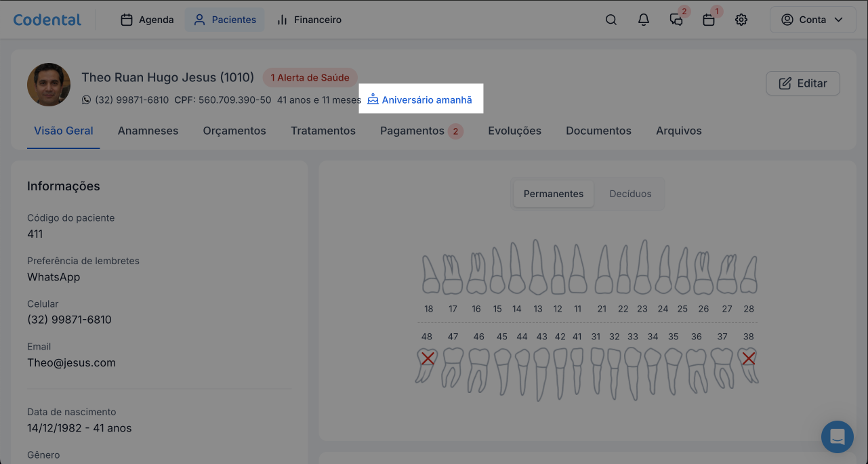
Task: Switch odontogram to Decíduos
Action: point(630,194)
